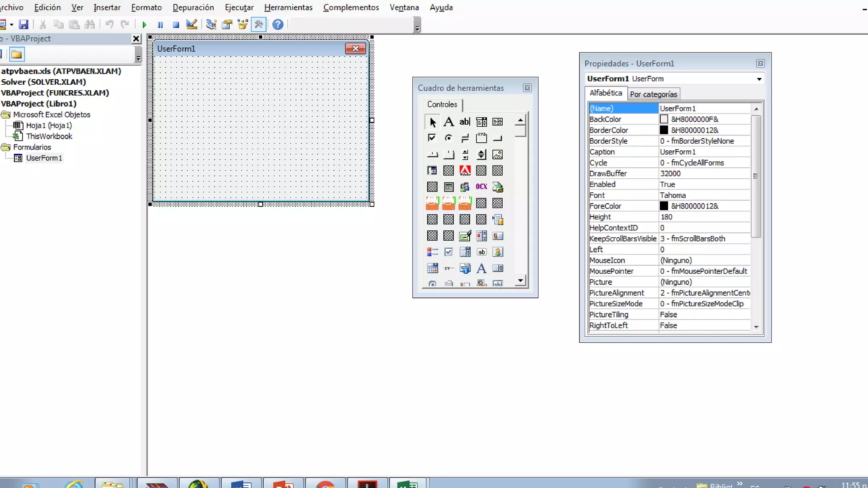Image resolution: width=868 pixels, height=488 pixels.
Task: Select the Image control in the toolbox
Action: (498, 155)
